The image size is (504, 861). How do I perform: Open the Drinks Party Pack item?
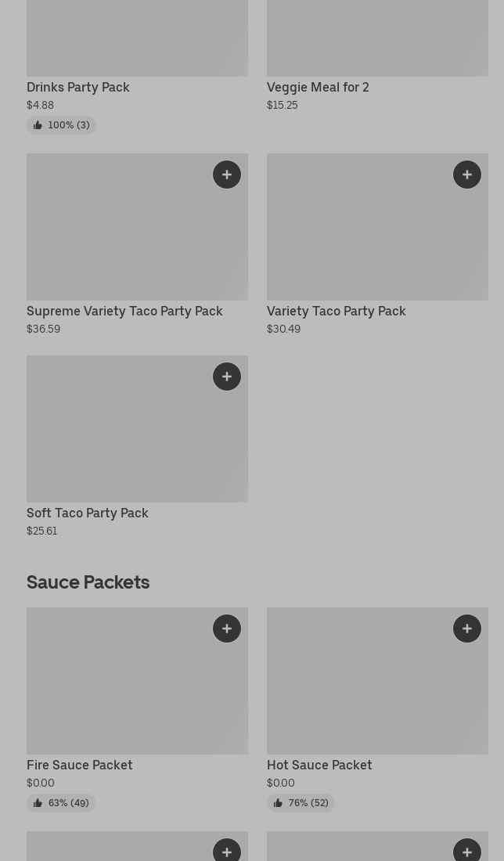pos(78,88)
